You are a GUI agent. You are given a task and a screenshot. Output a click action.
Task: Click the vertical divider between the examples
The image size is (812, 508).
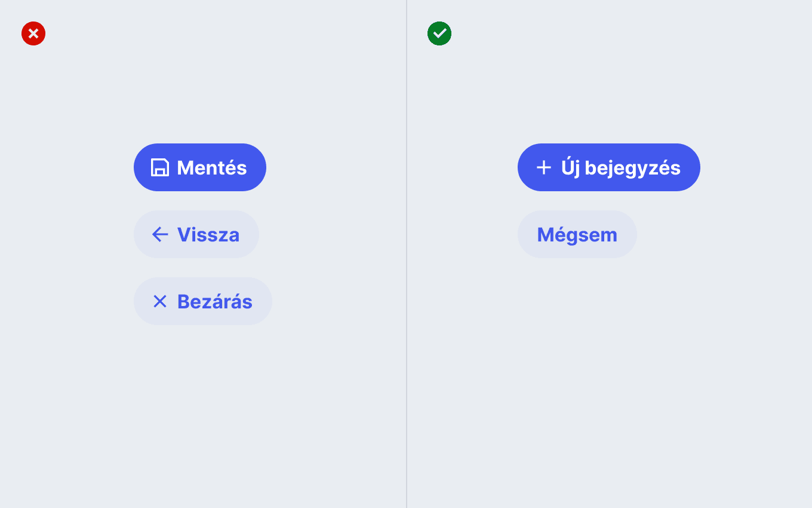point(407,254)
